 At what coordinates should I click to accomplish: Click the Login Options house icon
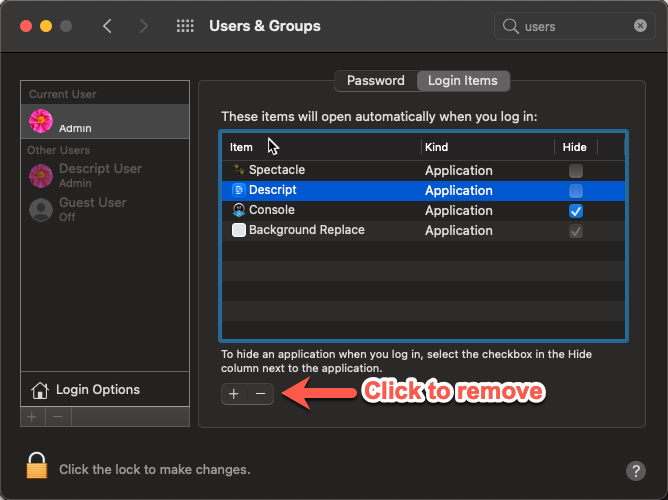click(40, 390)
